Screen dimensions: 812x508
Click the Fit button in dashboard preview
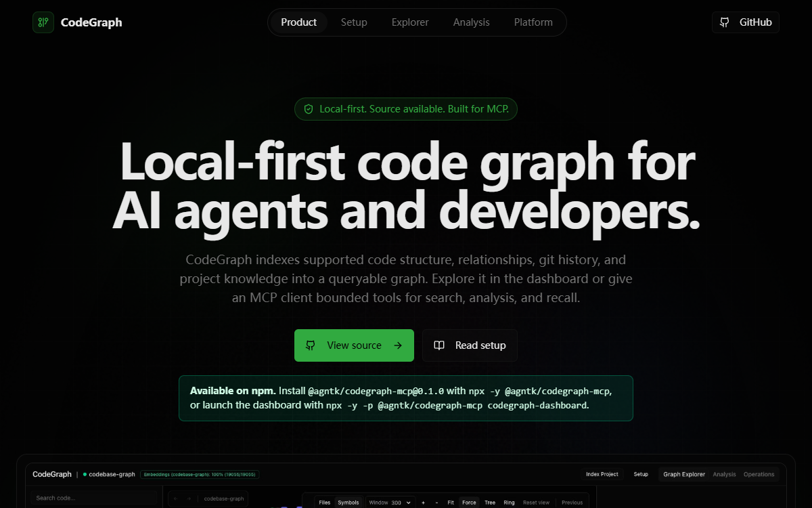click(x=451, y=503)
